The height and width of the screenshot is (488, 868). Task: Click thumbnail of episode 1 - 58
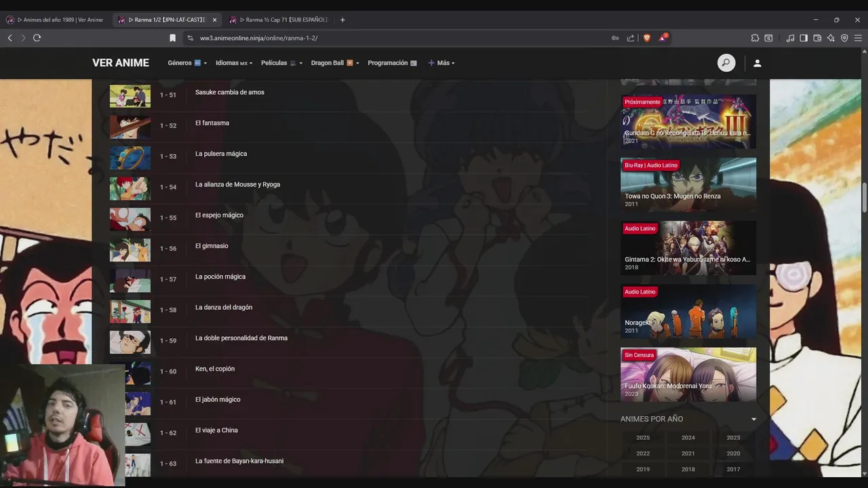[130, 311]
